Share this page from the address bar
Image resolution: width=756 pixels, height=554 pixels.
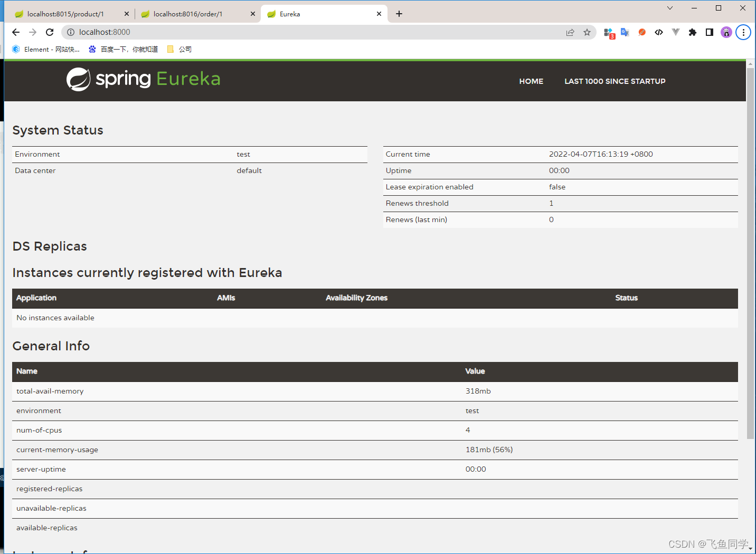570,32
